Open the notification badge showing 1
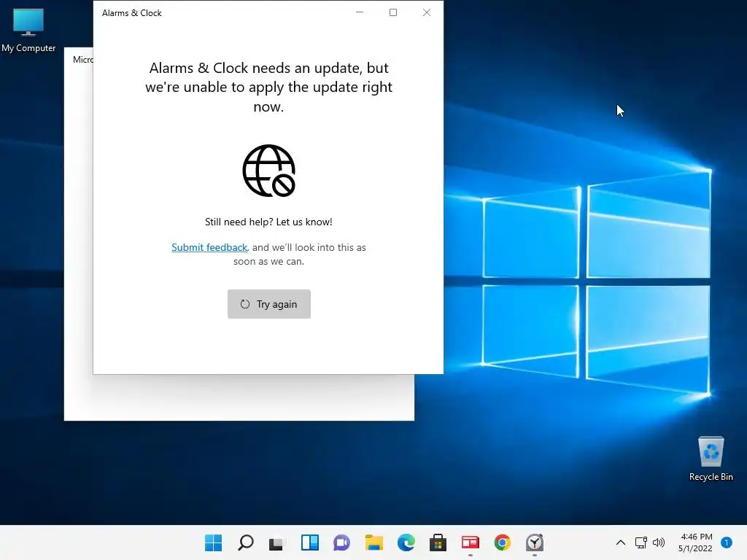 pyautogui.click(x=726, y=542)
